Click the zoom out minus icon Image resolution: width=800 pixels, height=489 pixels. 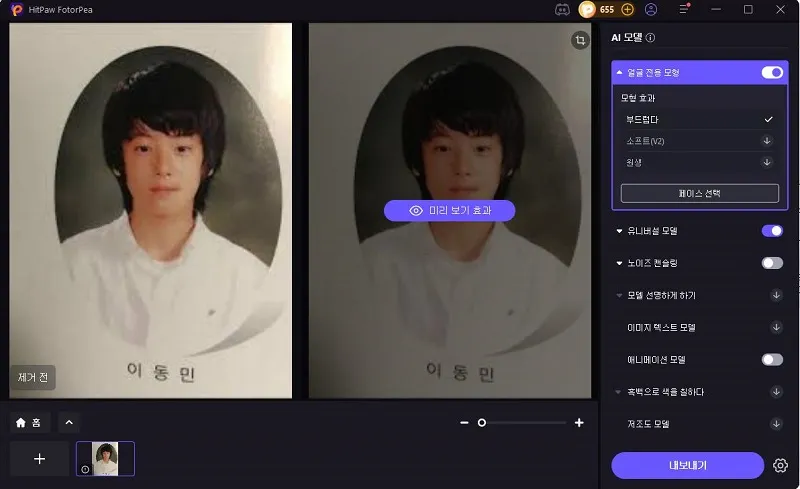pyautogui.click(x=464, y=423)
